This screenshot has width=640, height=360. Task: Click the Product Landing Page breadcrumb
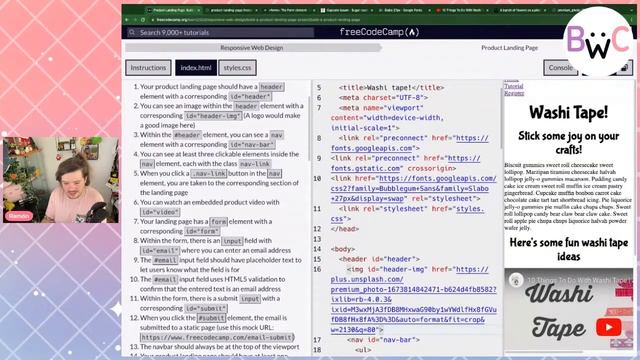click(x=509, y=48)
